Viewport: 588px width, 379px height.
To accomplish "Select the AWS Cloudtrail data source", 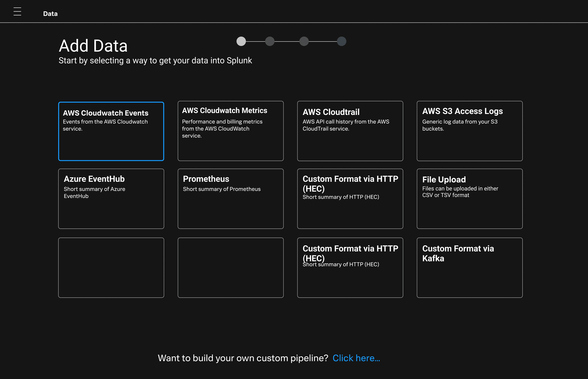I will pyautogui.click(x=350, y=131).
